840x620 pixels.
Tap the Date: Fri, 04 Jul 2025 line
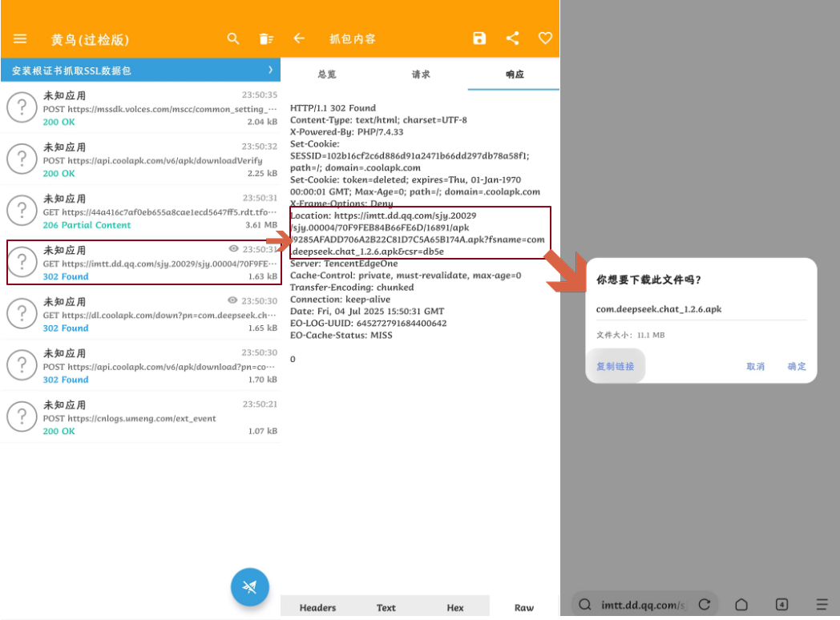coord(367,311)
